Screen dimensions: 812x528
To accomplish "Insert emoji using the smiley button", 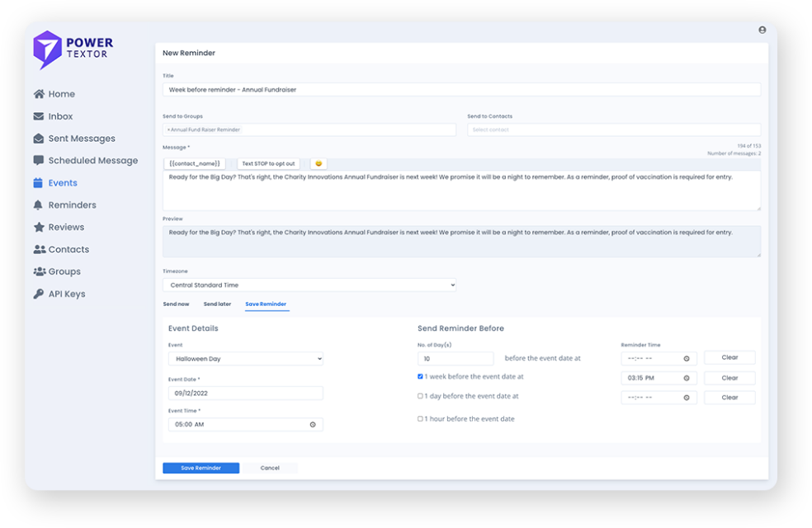I will pos(319,163).
